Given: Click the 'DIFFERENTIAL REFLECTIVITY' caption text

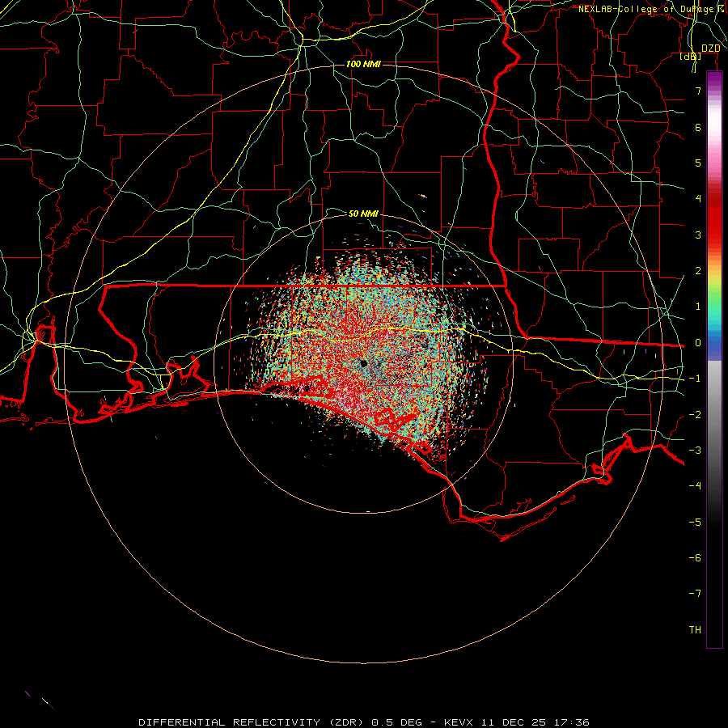Looking at the screenshot, I should pos(230,722).
